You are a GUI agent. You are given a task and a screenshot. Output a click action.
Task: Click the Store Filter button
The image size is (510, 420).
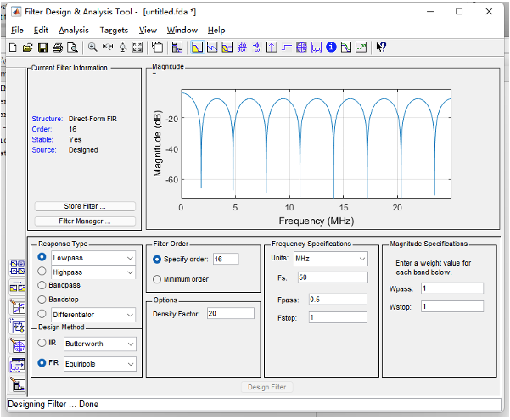coord(85,206)
